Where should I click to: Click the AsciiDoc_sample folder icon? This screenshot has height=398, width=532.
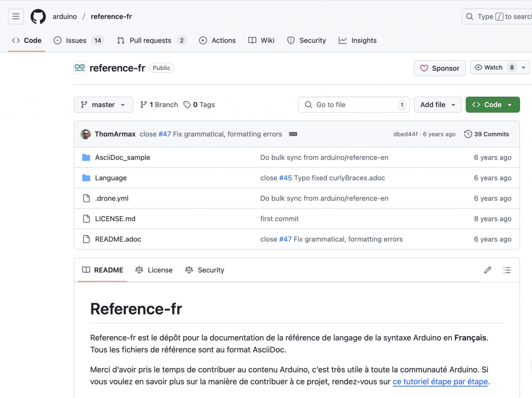click(86, 157)
